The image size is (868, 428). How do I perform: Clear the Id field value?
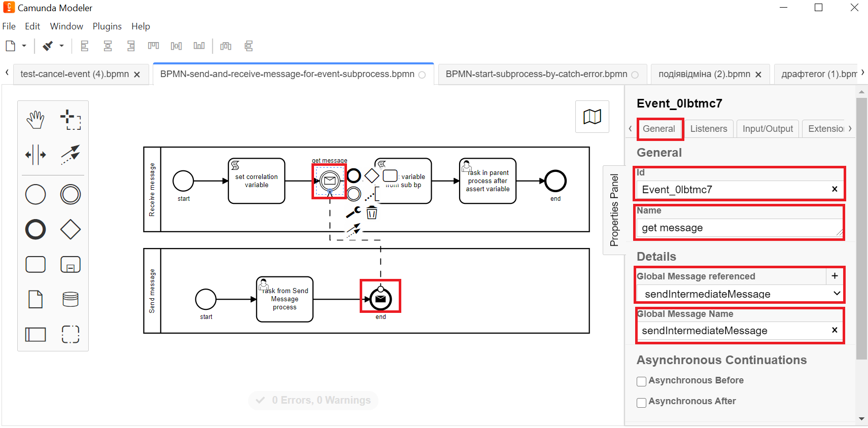(835, 189)
